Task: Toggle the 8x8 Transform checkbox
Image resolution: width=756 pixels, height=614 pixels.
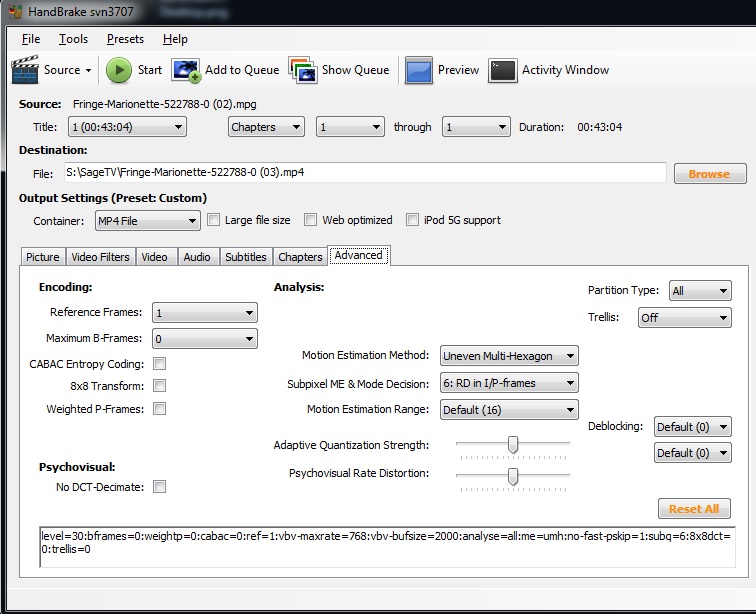Action: point(160,386)
